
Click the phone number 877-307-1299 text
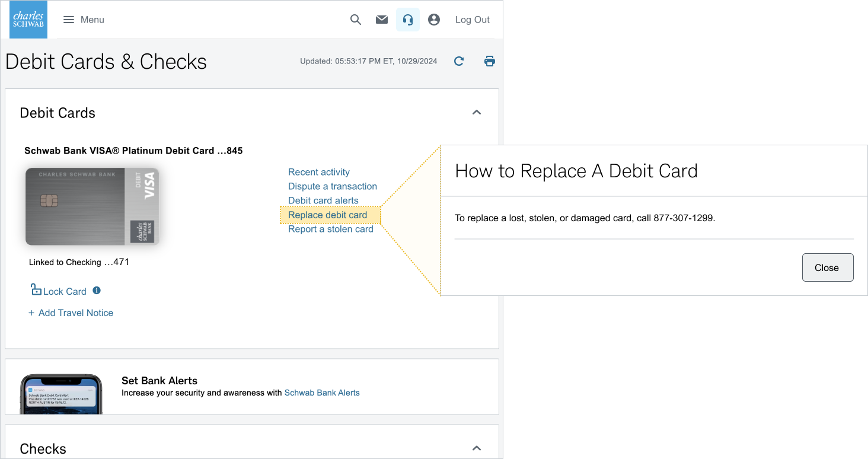(x=684, y=218)
